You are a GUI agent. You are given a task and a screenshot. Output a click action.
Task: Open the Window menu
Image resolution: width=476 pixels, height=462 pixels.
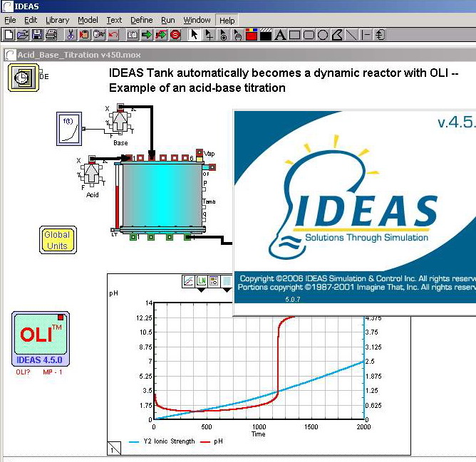pyautogui.click(x=197, y=20)
